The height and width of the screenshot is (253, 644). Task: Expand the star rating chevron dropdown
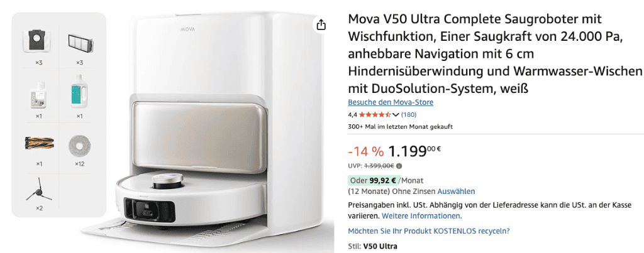coord(396,115)
